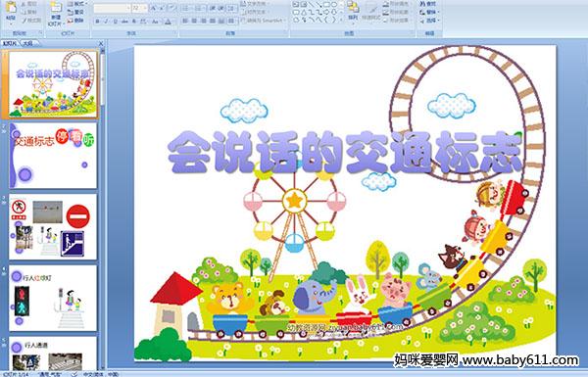Click the Replace button
Image resolution: width=588 pixels, height=377 pixels.
click(429, 12)
